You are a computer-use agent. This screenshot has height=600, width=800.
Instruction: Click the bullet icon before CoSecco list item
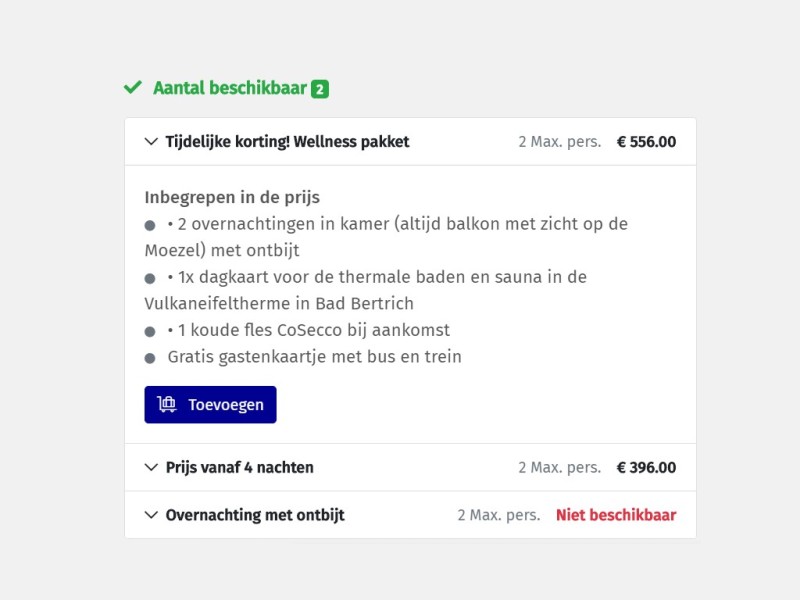151,330
